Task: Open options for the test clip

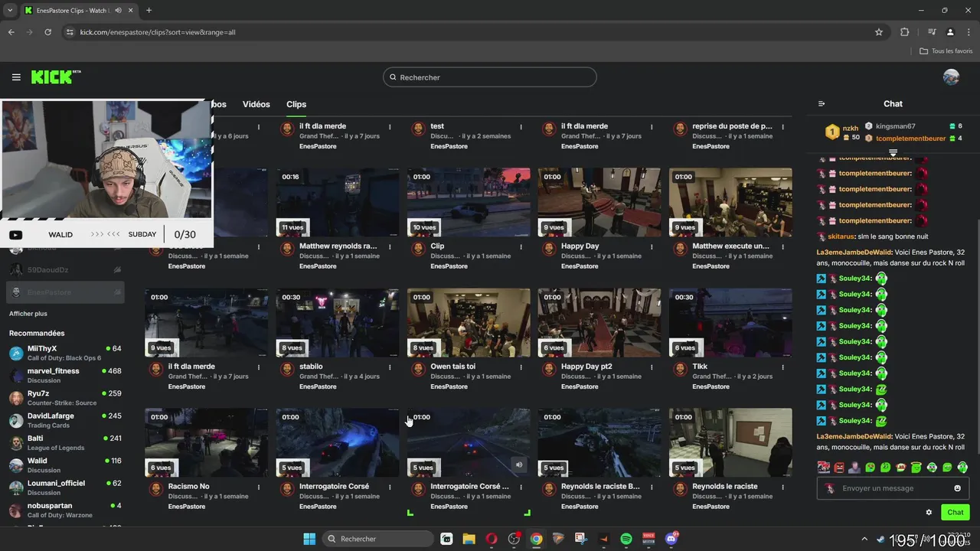Action: [x=521, y=126]
